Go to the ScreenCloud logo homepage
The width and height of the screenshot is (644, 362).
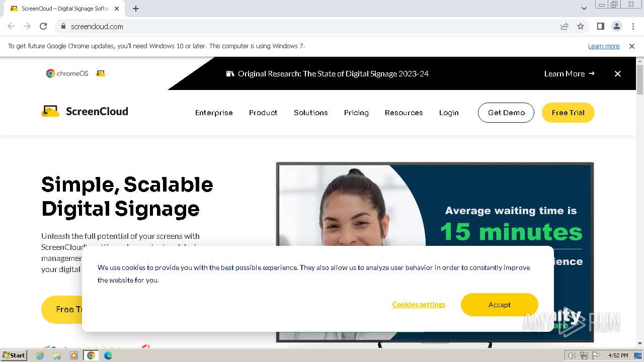click(x=85, y=111)
